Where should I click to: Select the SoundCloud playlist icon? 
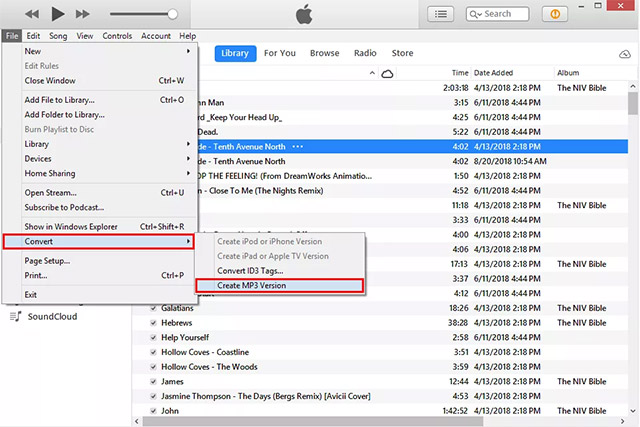click(x=15, y=316)
